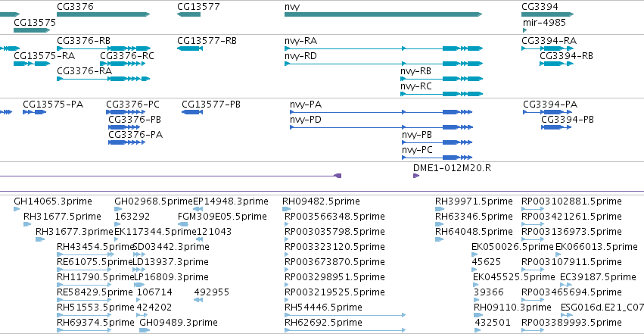Image resolution: width=644 pixels, height=334 pixels.
Task: Select EST RE61075.5prime label
Action: [x=95, y=262]
